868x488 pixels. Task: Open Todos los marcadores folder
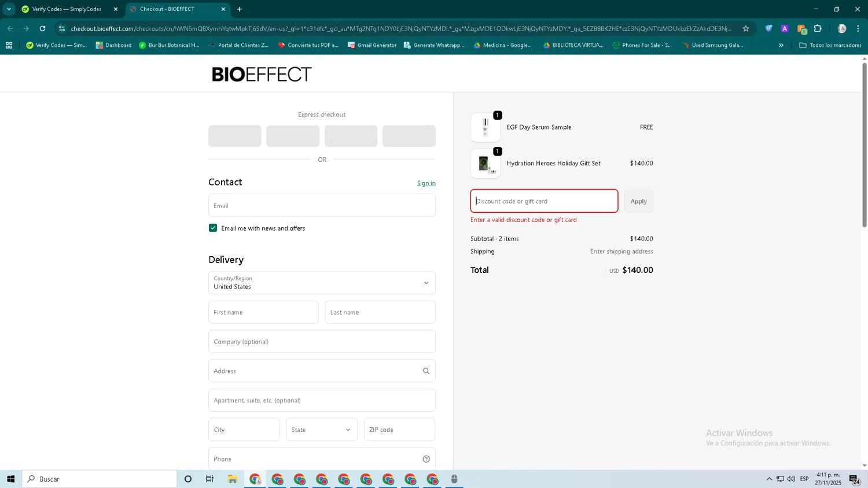830,45
